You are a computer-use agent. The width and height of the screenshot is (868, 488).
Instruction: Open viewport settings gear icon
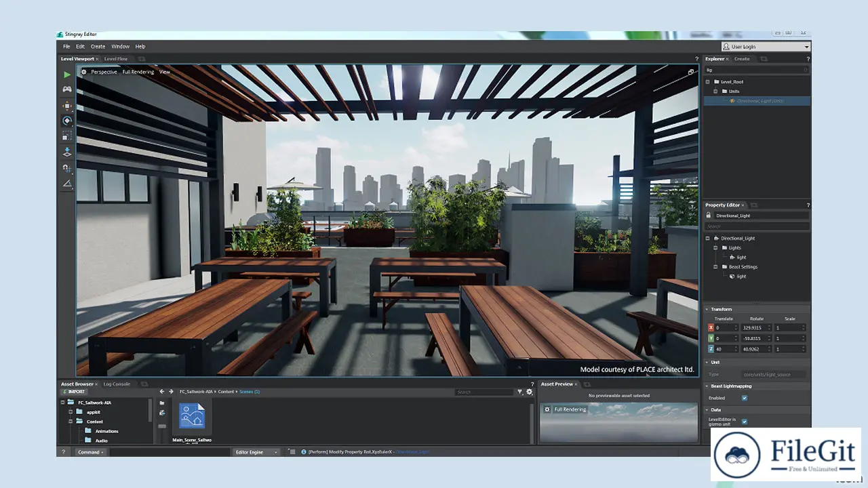pyautogui.click(x=84, y=72)
